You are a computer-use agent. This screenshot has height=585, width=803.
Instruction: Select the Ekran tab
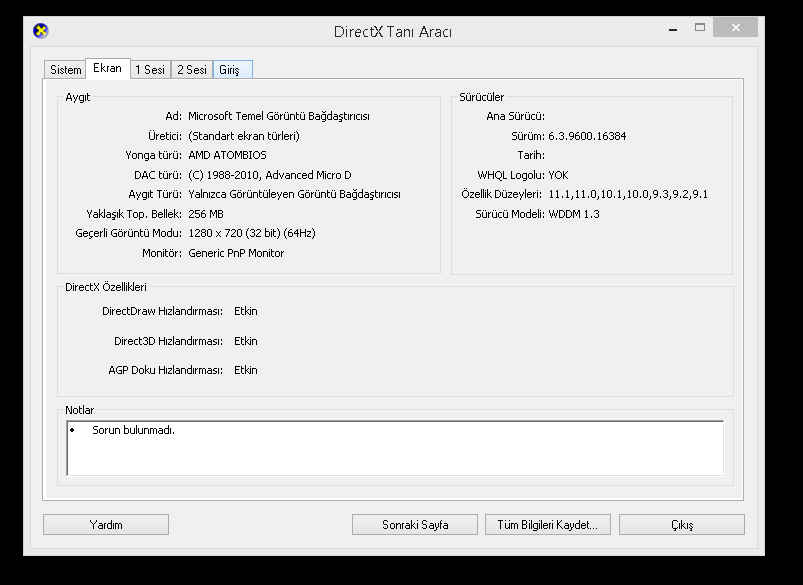[x=108, y=68]
